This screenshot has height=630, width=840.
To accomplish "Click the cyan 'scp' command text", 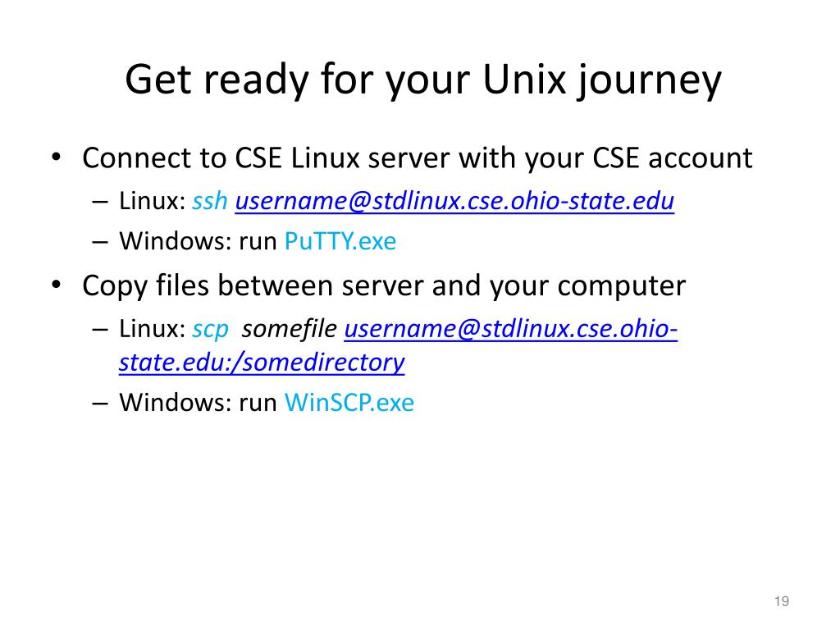I will click(x=211, y=330).
